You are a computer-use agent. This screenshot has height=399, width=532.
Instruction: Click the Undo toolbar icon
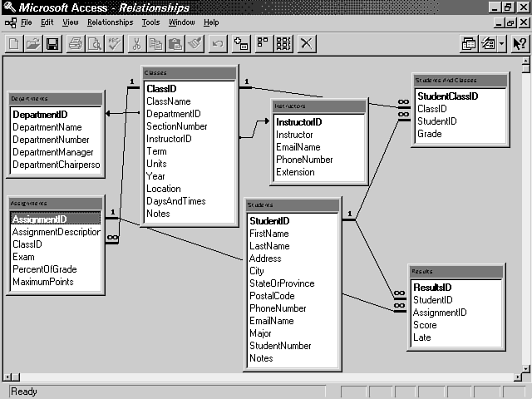coord(218,43)
